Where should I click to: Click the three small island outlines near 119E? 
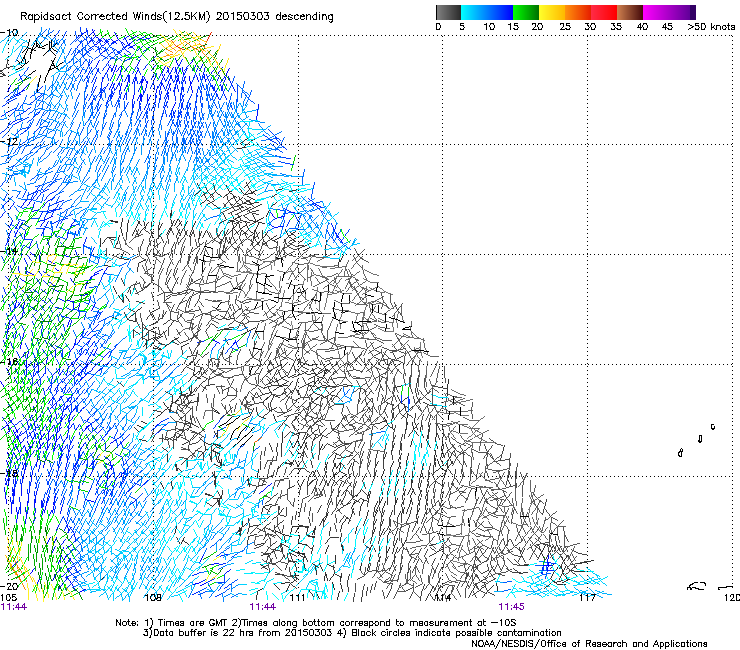697,440
